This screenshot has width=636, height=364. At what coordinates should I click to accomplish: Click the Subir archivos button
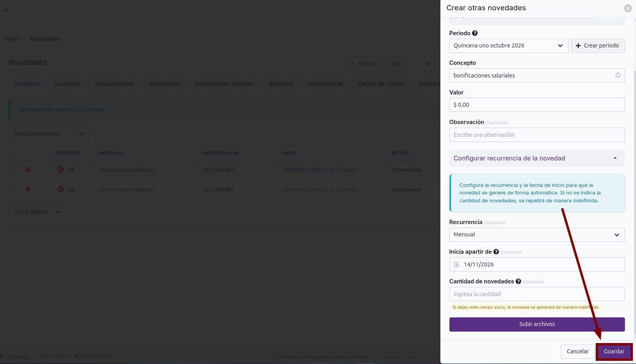(537, 324)
